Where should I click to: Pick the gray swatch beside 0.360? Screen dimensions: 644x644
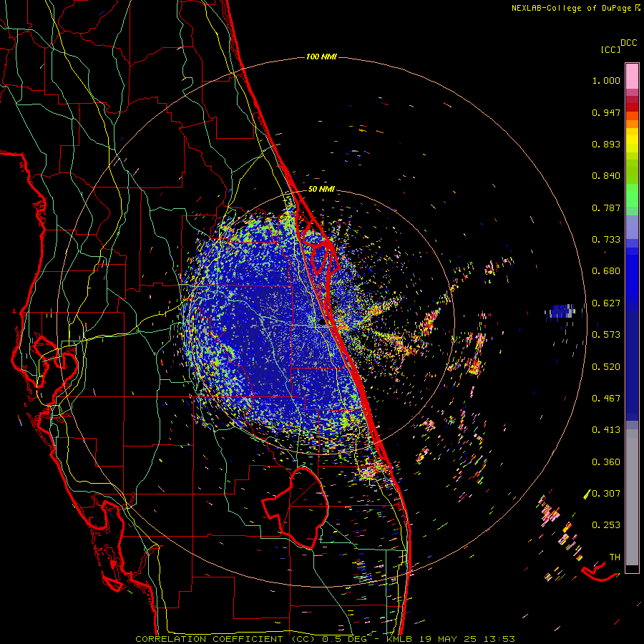point(632,497)
